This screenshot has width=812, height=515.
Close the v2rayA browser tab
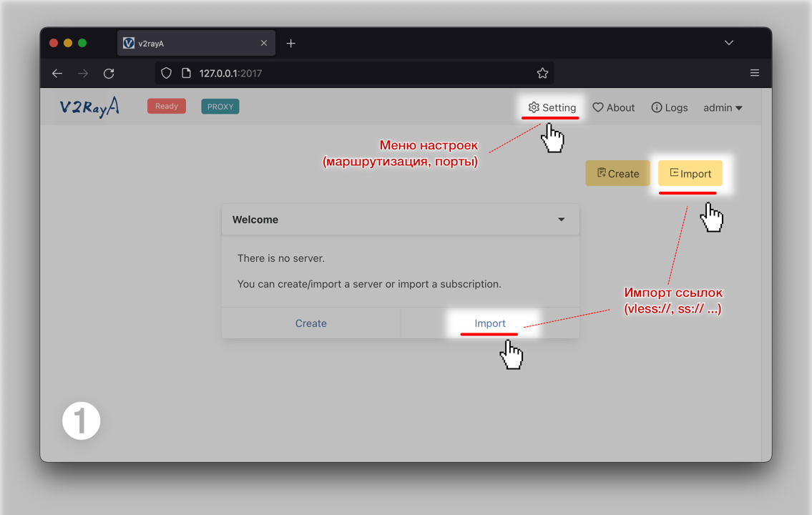[x=264, y=44]
